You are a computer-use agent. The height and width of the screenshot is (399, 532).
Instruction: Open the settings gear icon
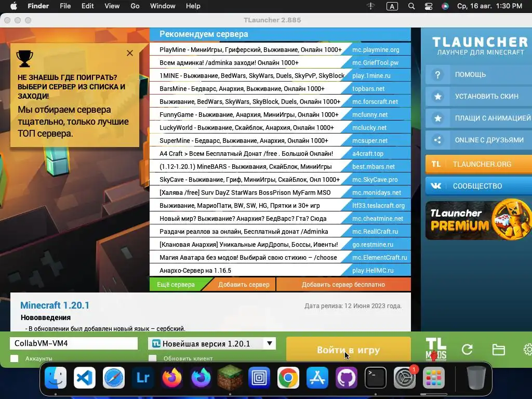[x=528, y=350]
